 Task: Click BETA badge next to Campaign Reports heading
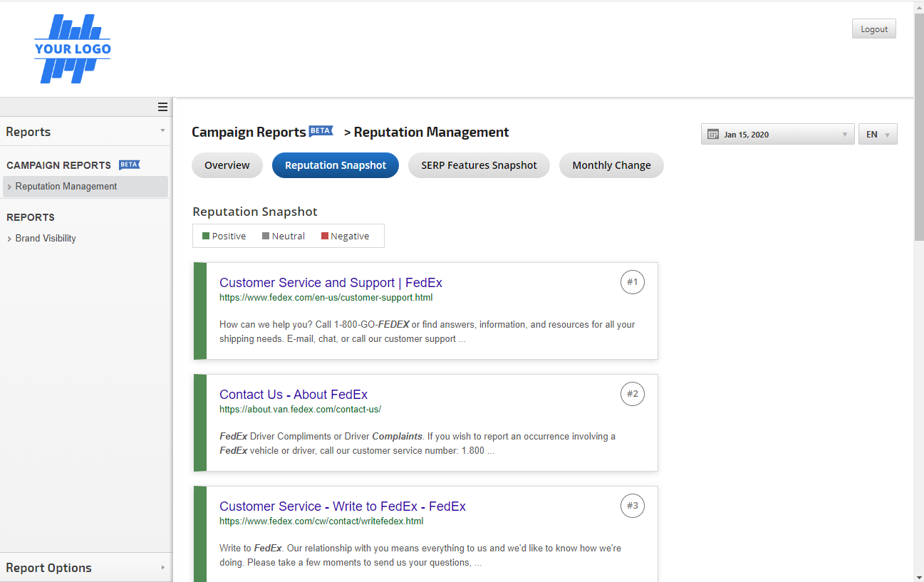click(x=321, y=131)
